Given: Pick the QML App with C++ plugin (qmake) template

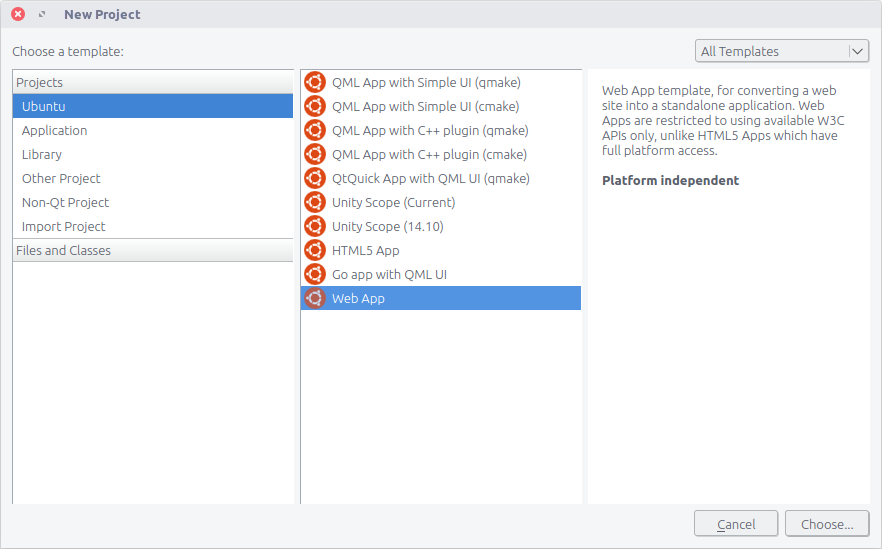Looking at the screenshot, I should point(441,130).
